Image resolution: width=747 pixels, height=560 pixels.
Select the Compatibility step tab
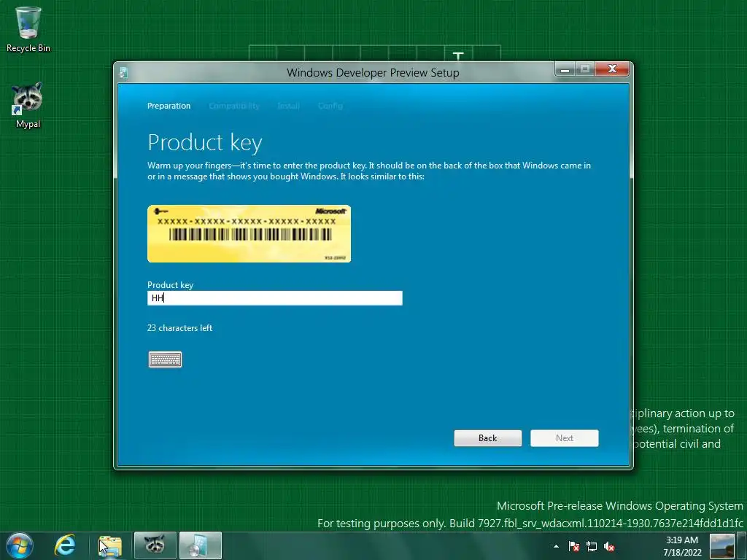(234, 106)
